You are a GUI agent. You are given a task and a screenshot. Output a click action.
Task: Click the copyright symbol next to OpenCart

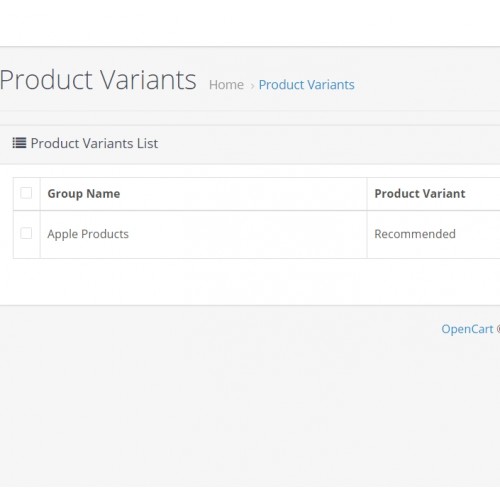pos(498,329)
